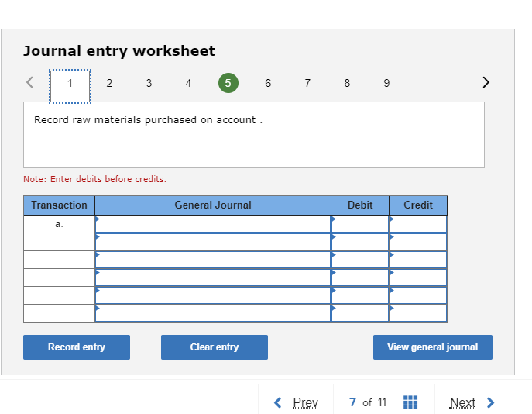Click the Credit field in the fifth row
Image resolution: width=532 pixels, height=414 pixels.
click(x=418, y=295)
